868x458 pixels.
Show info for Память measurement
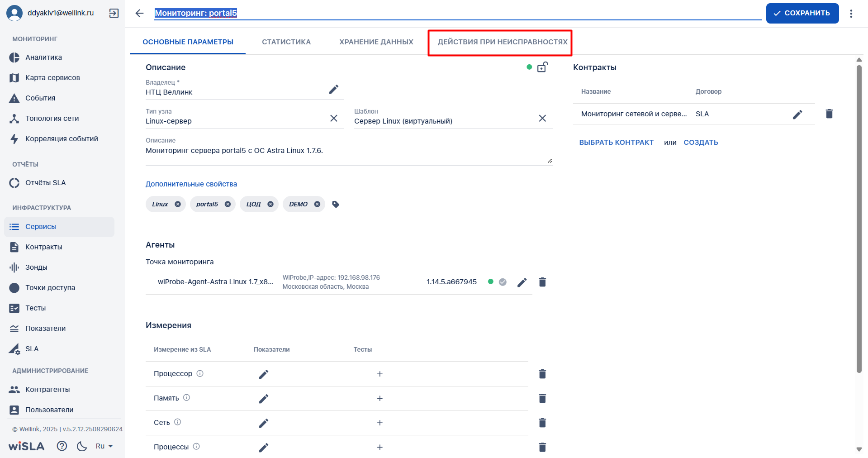point(186,397)
